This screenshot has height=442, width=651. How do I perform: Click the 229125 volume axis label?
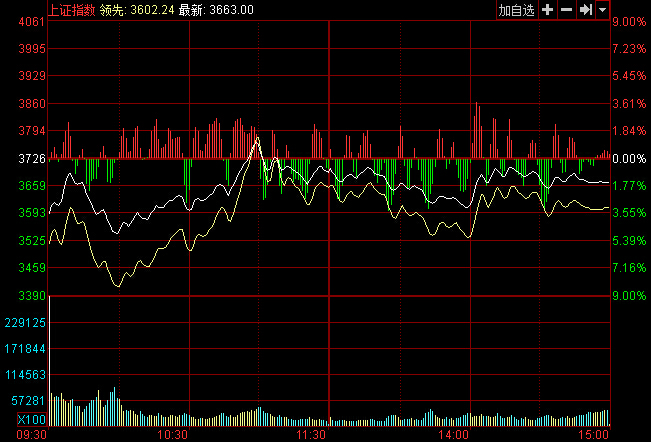(x=26, y=323)
